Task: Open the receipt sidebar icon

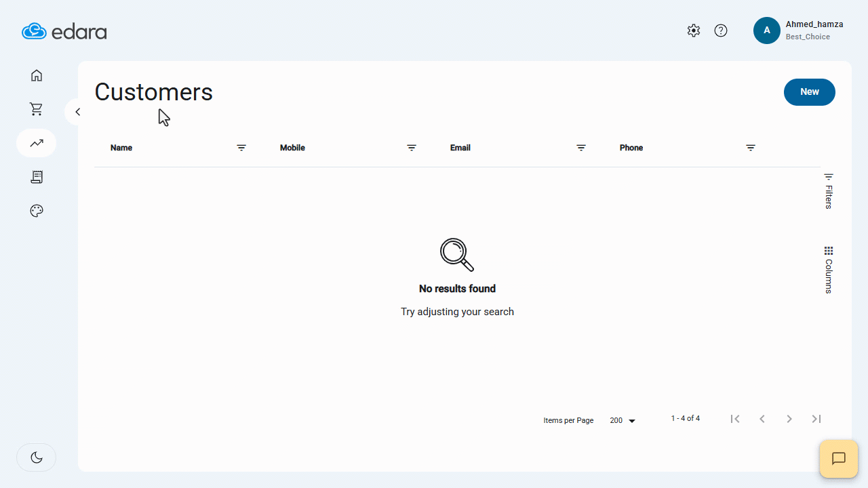Action: (x=37, y=177)
